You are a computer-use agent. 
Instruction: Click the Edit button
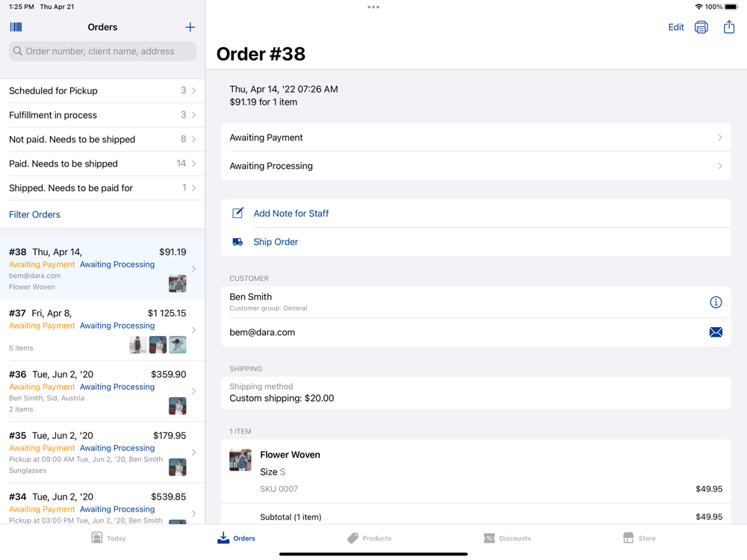675,27
